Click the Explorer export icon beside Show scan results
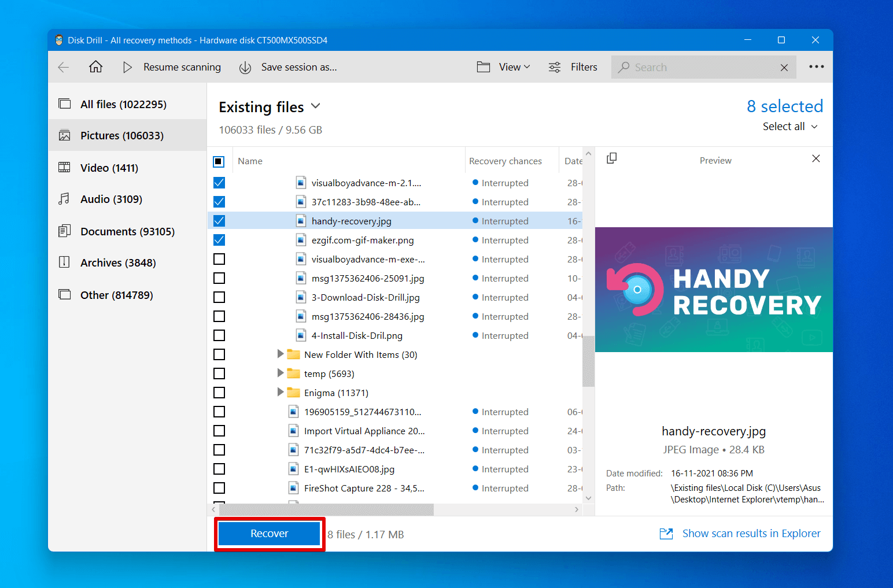The image size is (893, 588). tap(666, 534)
